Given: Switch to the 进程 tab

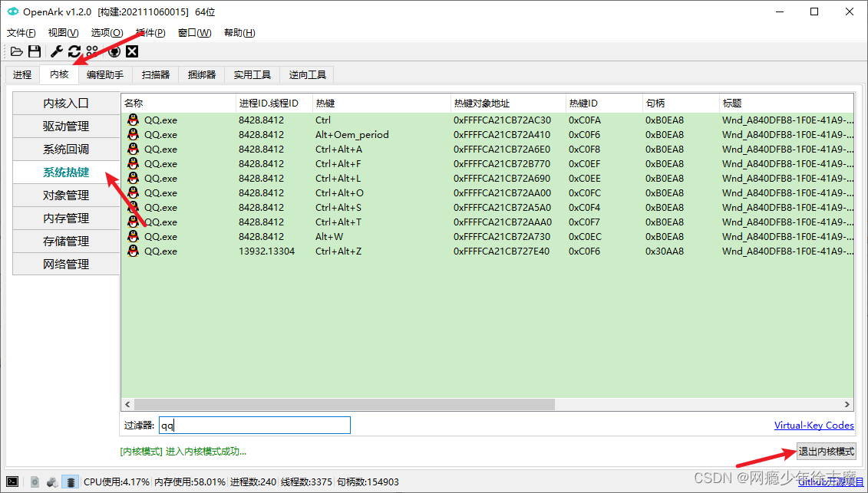Looking at the screenshot, I should 22,74.
